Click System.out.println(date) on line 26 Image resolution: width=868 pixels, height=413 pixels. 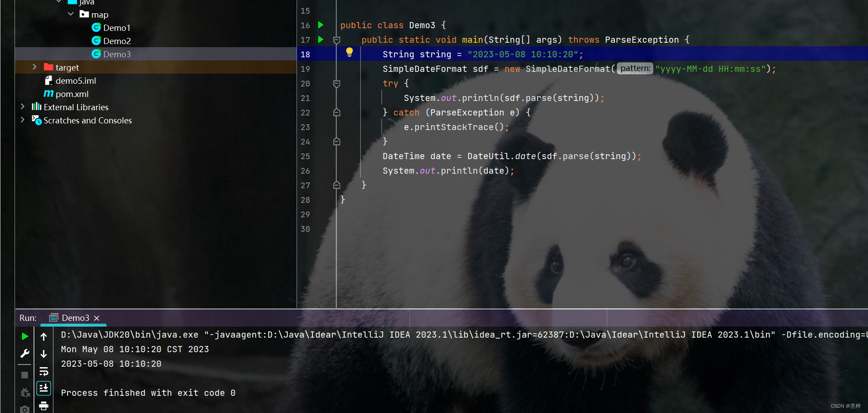tap(446, 171)
